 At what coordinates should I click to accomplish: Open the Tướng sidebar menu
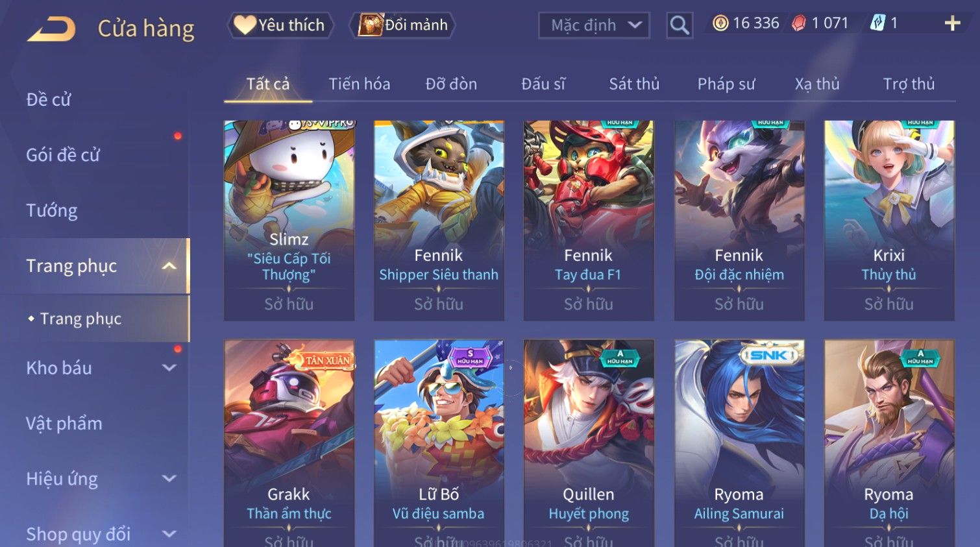(52, 210)
